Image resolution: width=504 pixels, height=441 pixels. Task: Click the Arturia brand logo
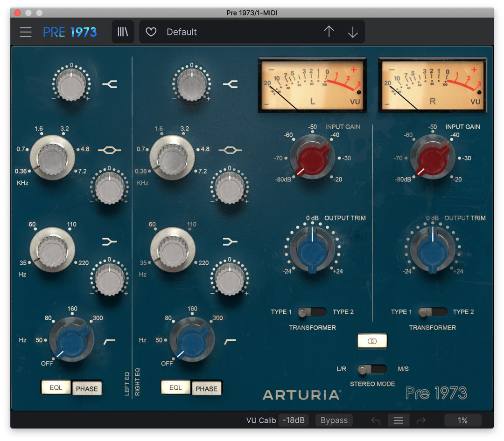[302, 395]
